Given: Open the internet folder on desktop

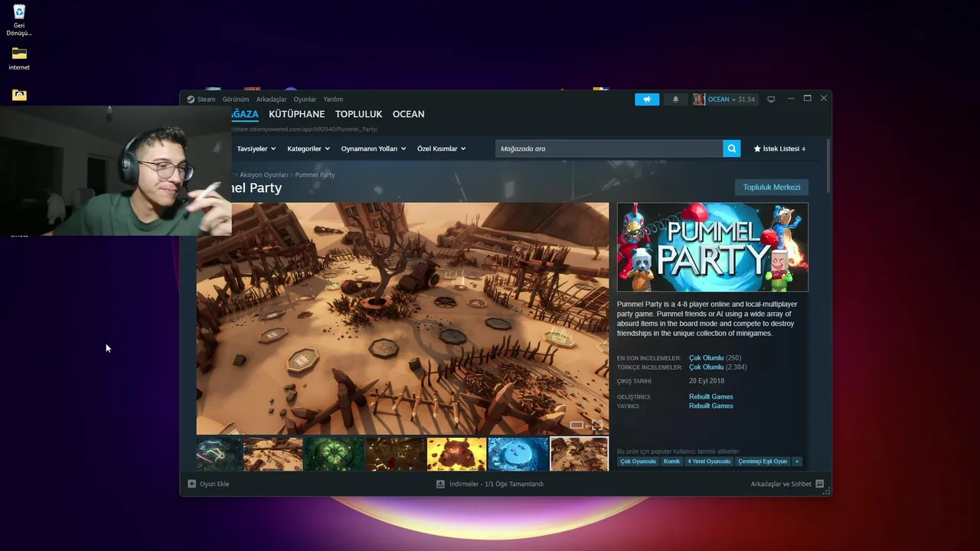Looking at the screenshot, I should click(19, 58).
